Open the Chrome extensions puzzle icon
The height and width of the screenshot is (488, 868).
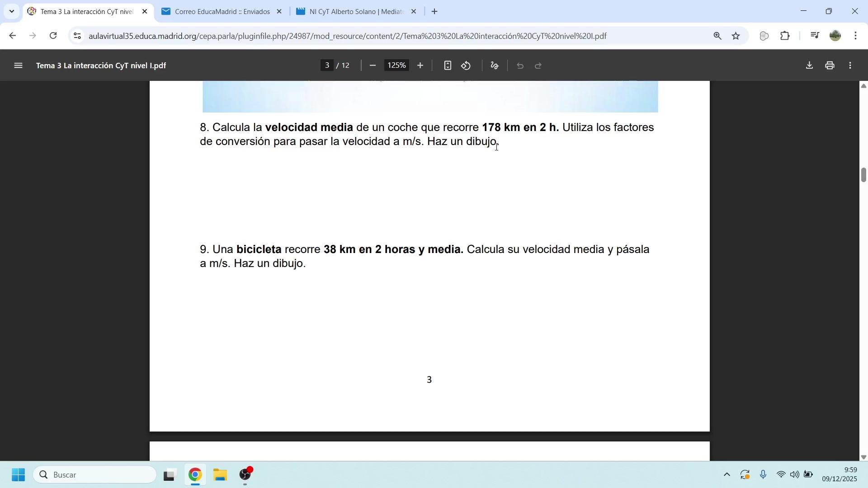tap(786, 36)
